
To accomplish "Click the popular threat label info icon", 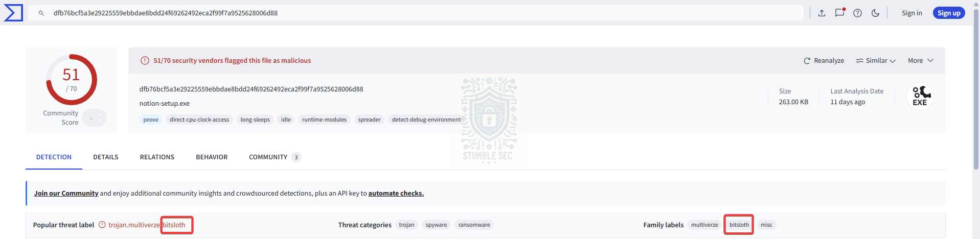I will pyautogui.click(x=102, y=225).
